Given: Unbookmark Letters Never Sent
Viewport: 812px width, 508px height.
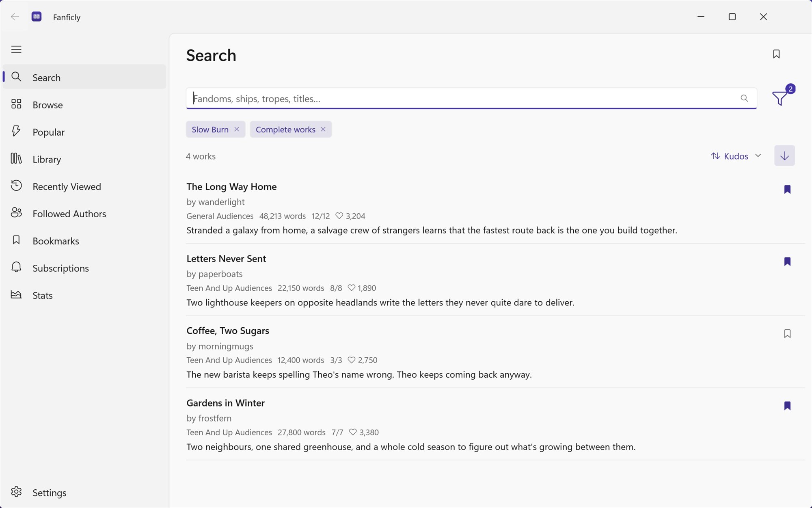Looking at the screenshot, I should tap(787, 262).
